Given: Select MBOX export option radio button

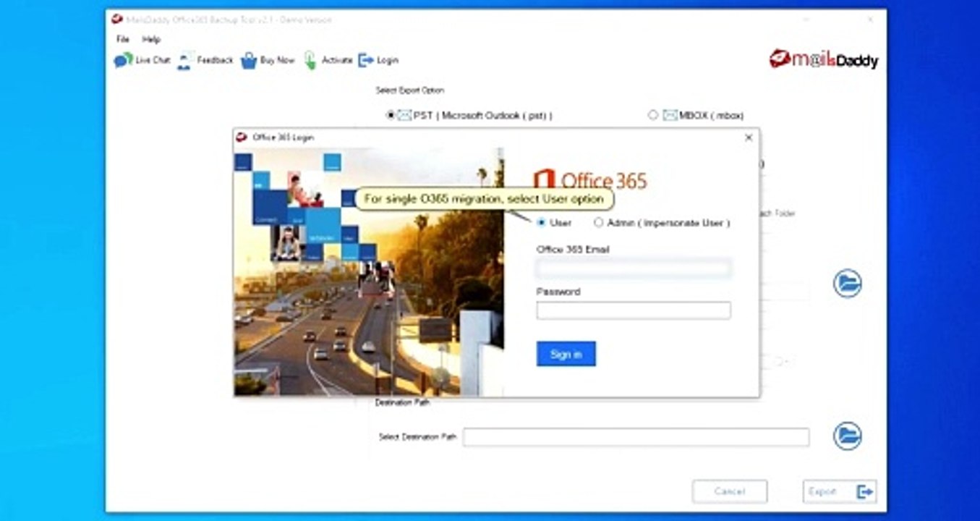Looking at the screenshot, I should (653, 115).
